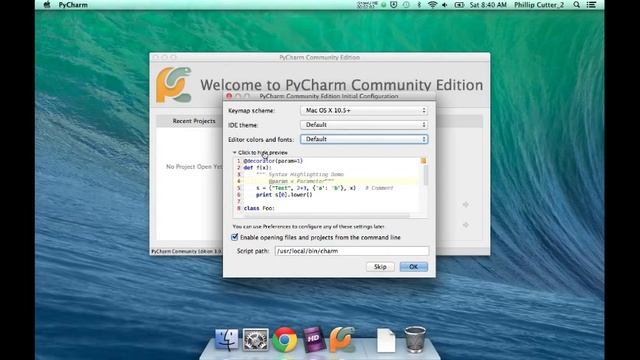The width and height of the screenshot is (640, 360).
Task: Open Editor colors and fonts dropdown
Action: (x=364, y=139)
